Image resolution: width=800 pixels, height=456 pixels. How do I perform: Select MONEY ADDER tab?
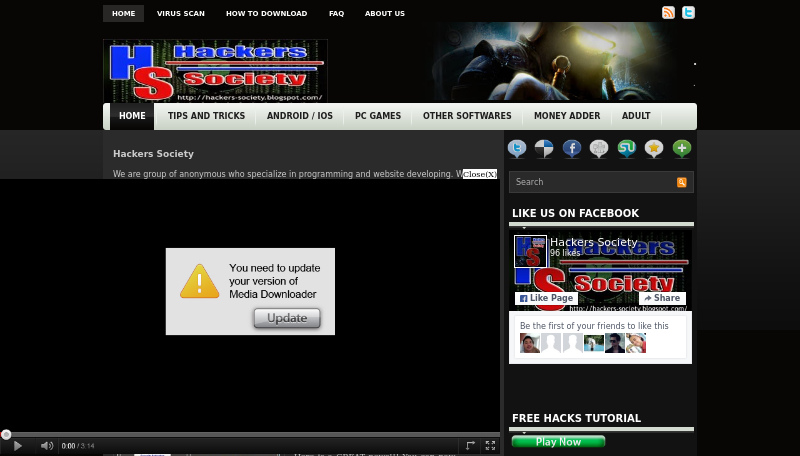pos(567,116)
